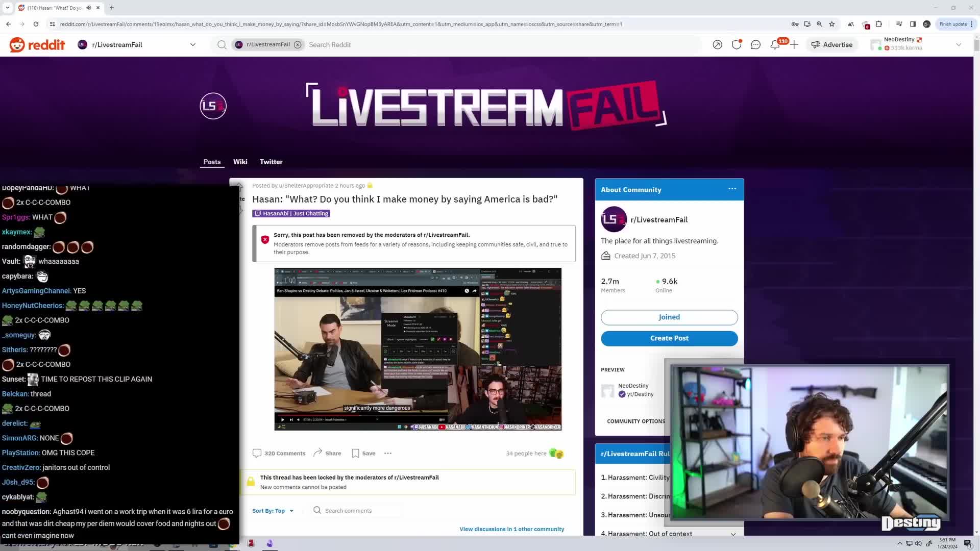Play the embedded Hasan clip video

282,420
